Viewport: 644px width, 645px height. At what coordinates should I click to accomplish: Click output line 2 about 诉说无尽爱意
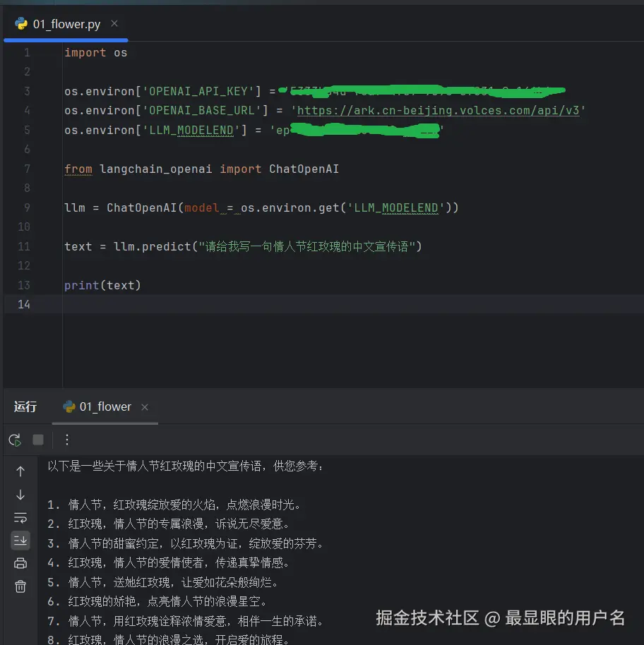pos(169,524)
